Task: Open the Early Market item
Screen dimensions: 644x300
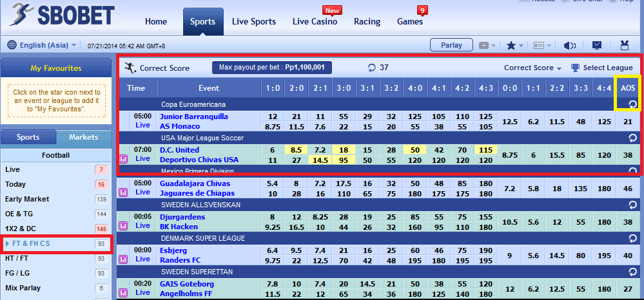Action: pyautogui.click(x=56, y=199)
